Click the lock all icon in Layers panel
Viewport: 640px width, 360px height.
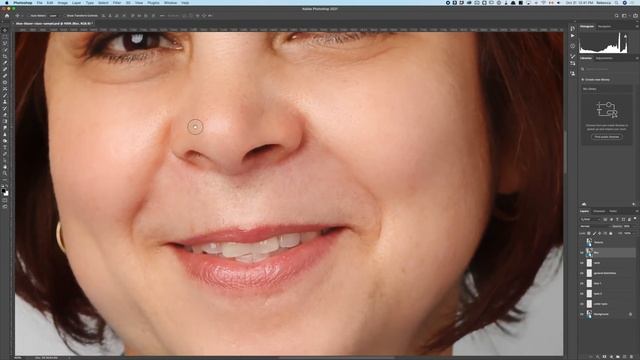tap(611, 233)
